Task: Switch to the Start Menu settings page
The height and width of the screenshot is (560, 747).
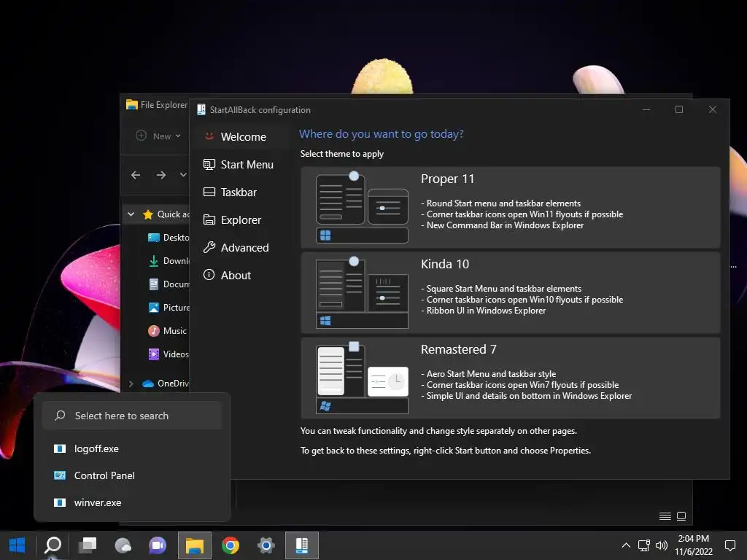Action: pyautogui.click(x=242, y=164)
